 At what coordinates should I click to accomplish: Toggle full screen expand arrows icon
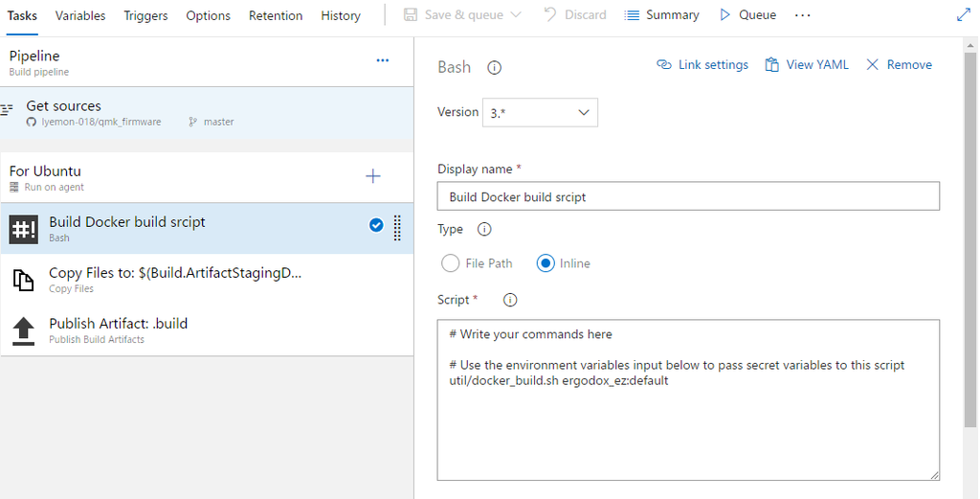pyautogui.click(x=964, y=15)
